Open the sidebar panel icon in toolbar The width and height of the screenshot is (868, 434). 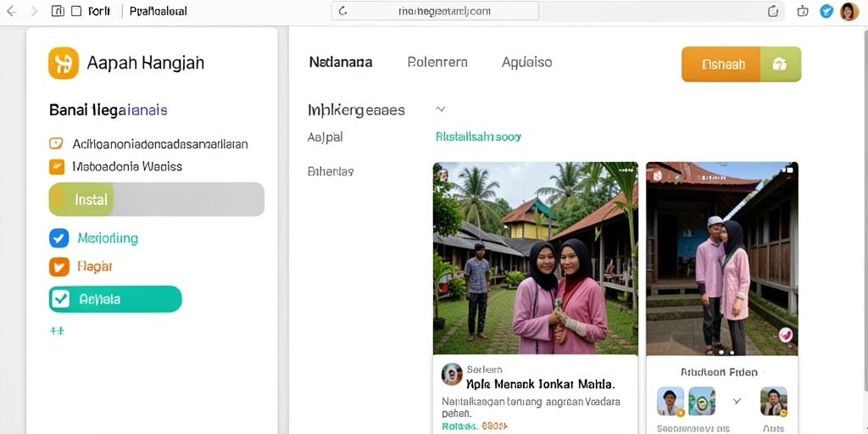point(58,11)
